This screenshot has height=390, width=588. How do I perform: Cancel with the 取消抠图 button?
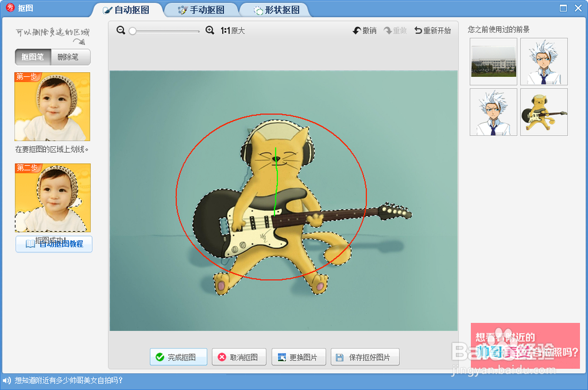239,357
